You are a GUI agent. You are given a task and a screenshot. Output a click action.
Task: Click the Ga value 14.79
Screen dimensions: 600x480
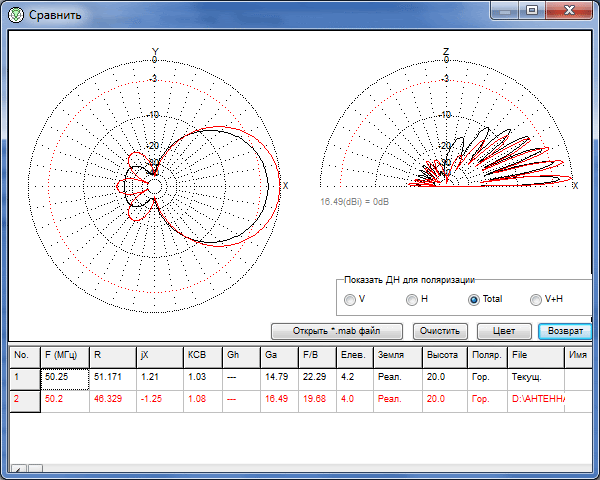279,379
